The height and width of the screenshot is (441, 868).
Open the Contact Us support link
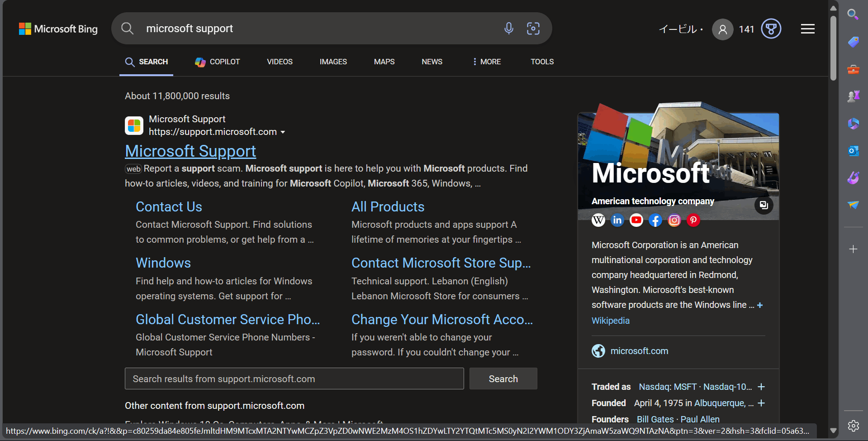[168, 206]
